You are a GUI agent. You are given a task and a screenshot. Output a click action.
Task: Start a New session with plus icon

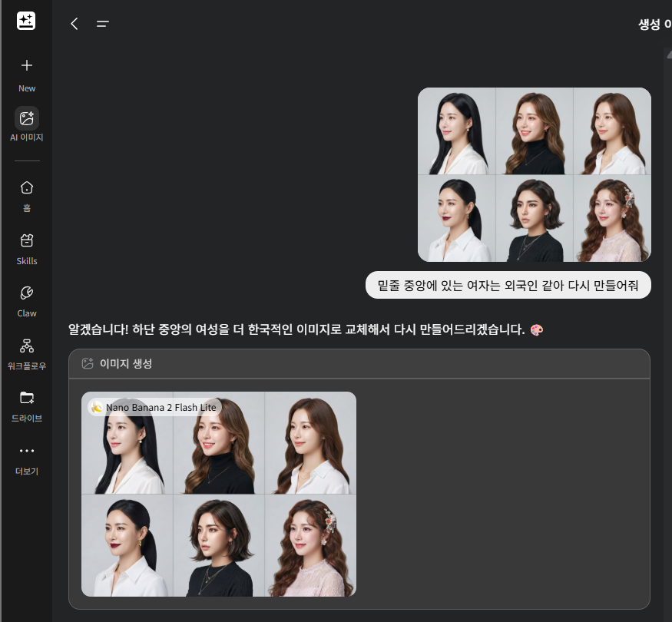click(x=27, y=65)
